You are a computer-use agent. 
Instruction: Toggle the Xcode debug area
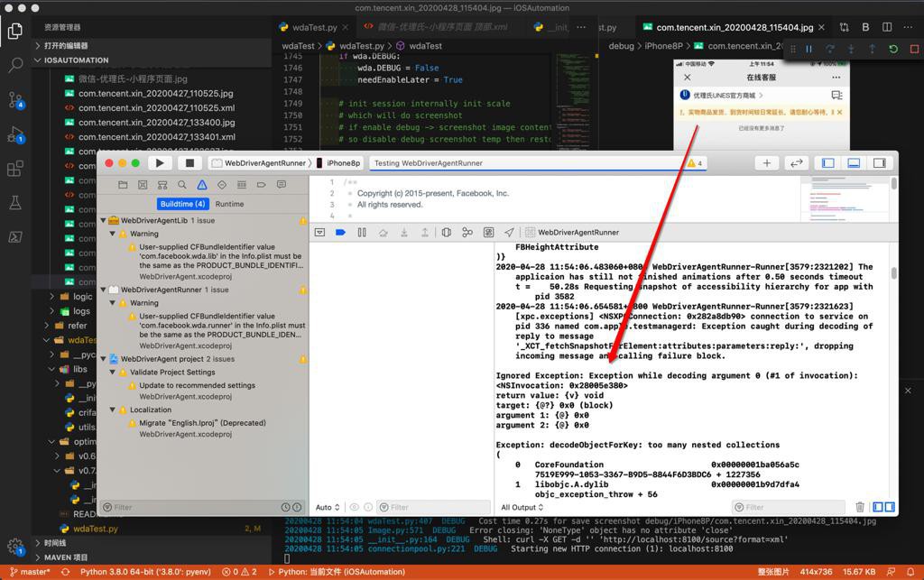tap(854, 163)
